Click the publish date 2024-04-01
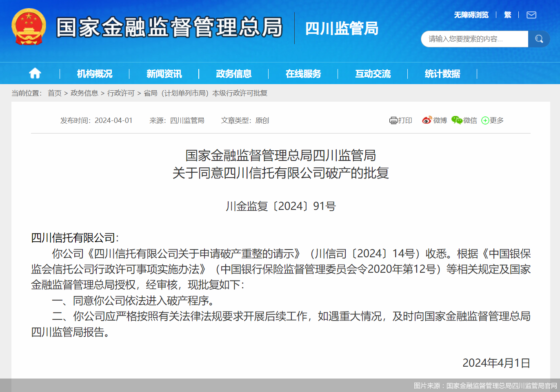 click(113, 120)
